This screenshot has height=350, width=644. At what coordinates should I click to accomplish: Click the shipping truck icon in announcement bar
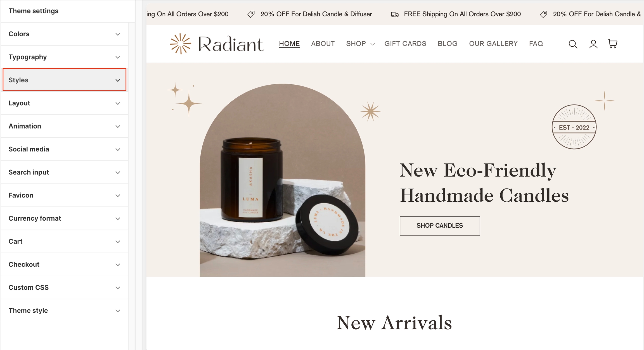point(395,14)
